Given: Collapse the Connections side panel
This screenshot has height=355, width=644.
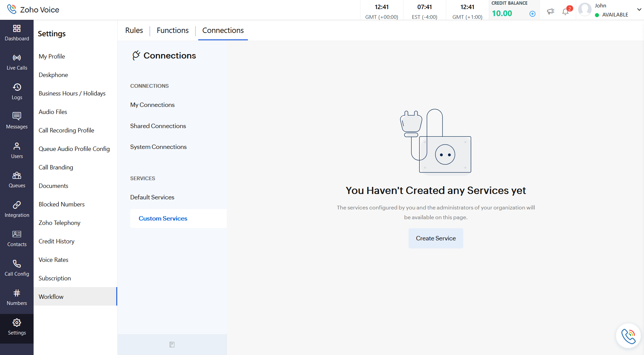Looking at the screenshot, I should 172,345.
